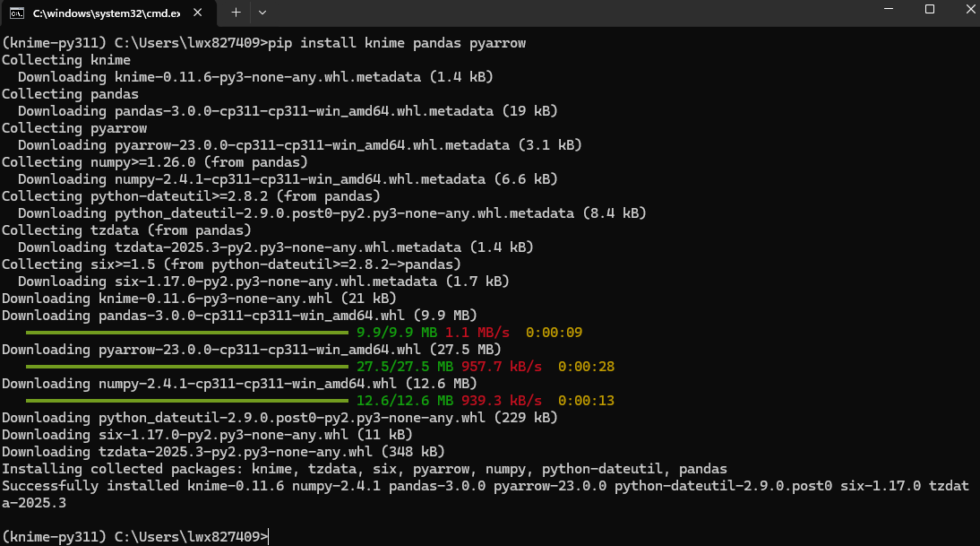
Task: Click the 'Collecting knime' output line
Action: tap(66, 60)
